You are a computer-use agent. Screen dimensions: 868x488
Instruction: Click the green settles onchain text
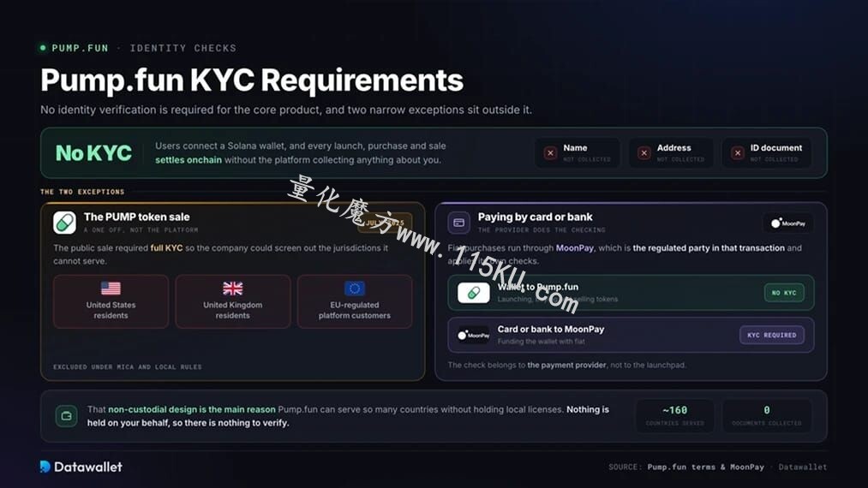[189, 160]
